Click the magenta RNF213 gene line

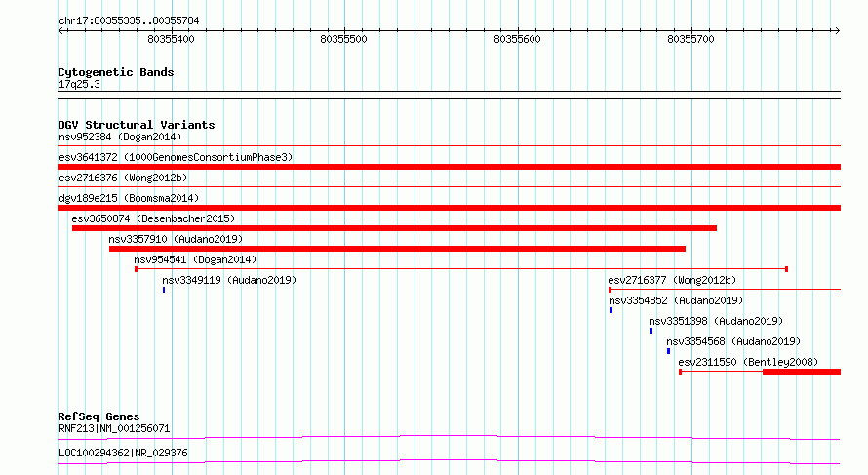[x=449, y=437]
